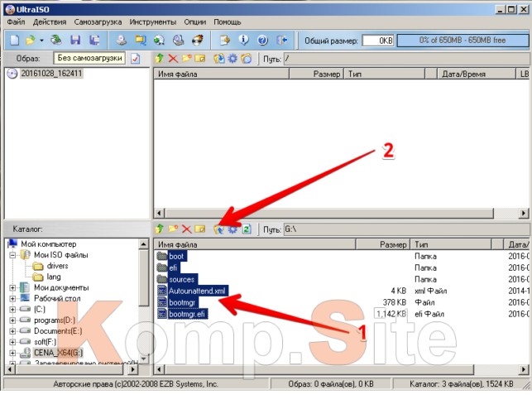Select the drivers folder in tree
Image resolution: width=532 pixels, height=395 pixels.
coord(57,266)
